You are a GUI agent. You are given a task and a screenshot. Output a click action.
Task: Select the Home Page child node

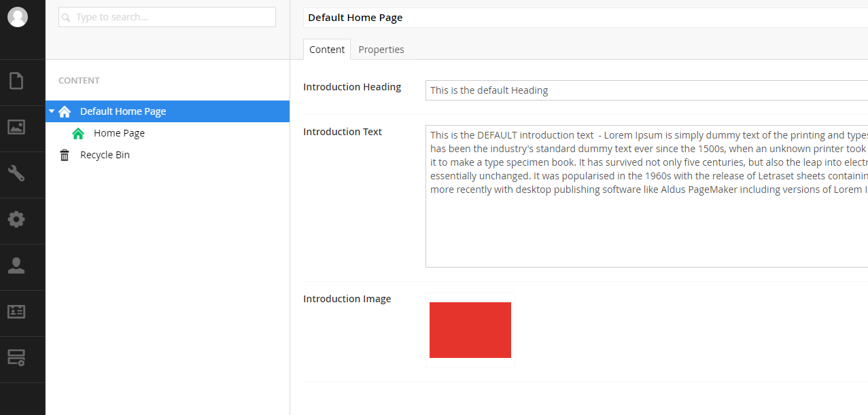(x=119, y=133)
